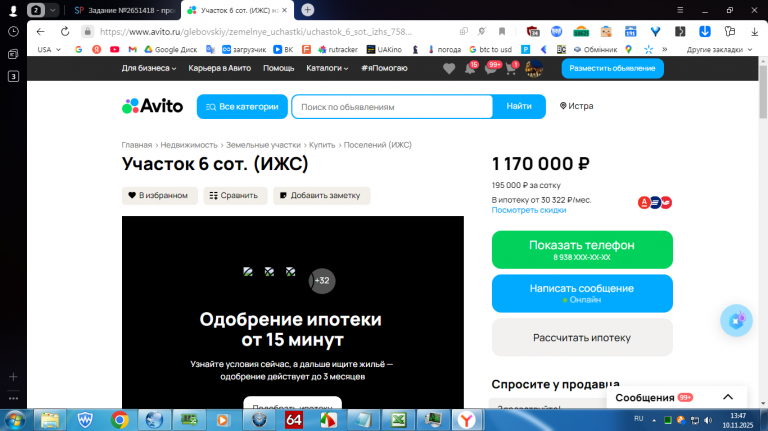Click the RU language indicator in tray

click(x=638, y=419)
